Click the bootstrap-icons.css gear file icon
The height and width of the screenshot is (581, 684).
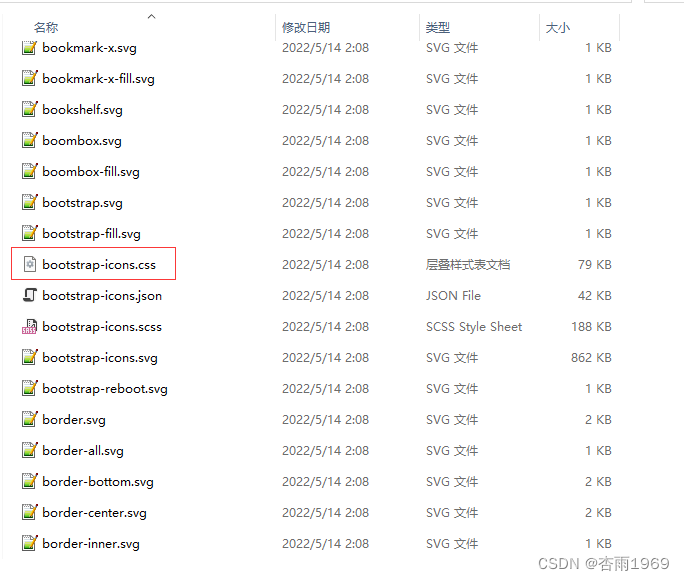pos(30,264)
